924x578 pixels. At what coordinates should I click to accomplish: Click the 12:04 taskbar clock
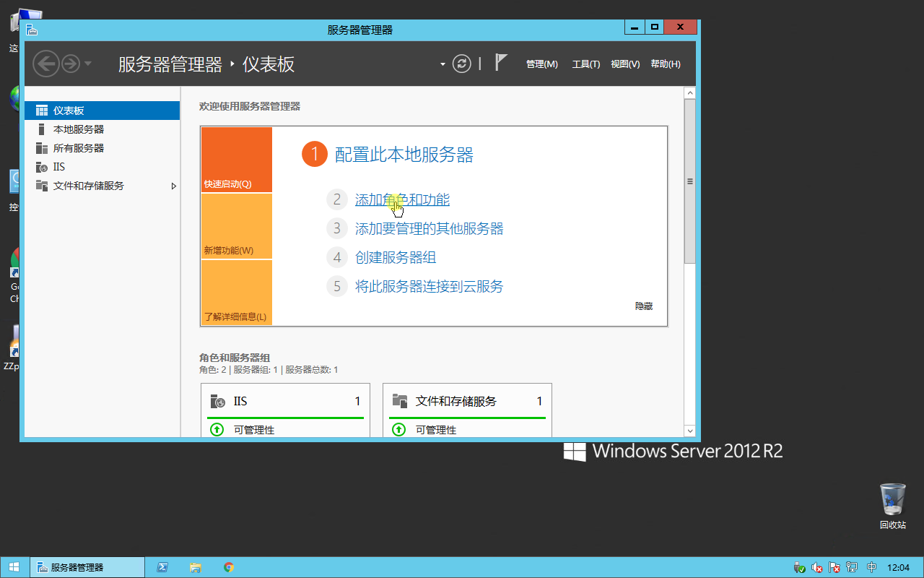coord(898,567)
